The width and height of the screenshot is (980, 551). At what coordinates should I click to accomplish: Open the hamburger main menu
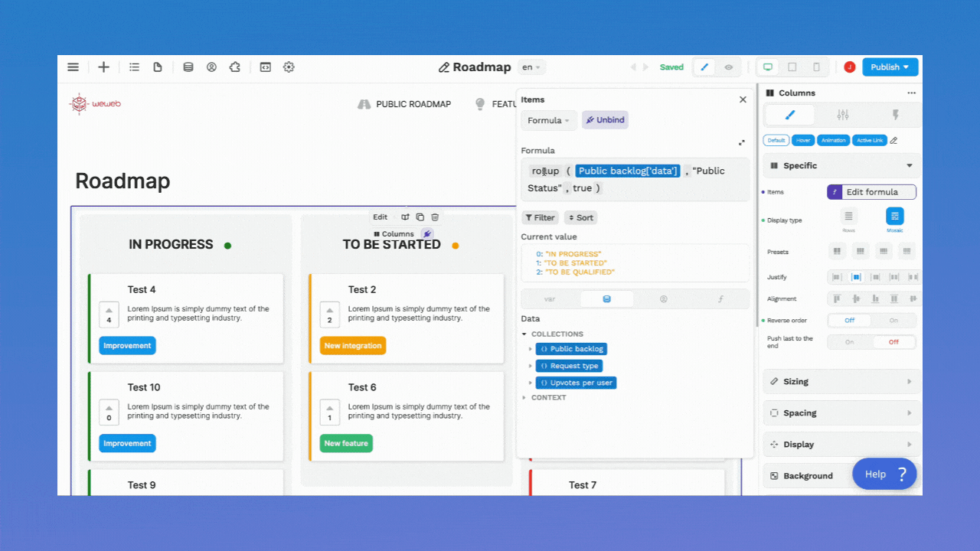pyautogui.click(x=73, y=67)
